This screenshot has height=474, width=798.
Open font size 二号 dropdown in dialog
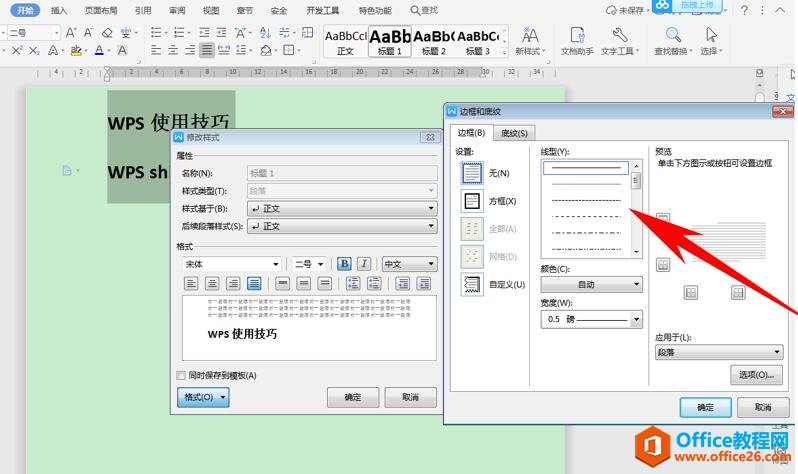coord(309,264)
